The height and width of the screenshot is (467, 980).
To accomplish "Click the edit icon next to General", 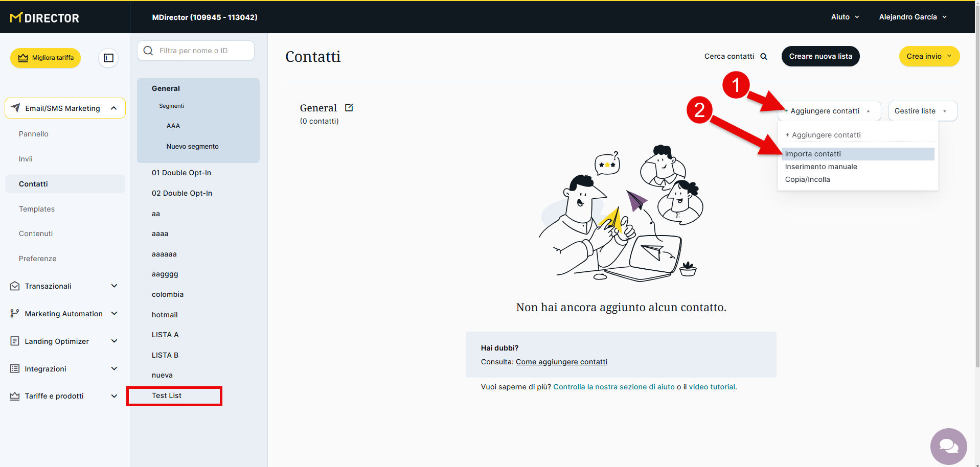I will (x=349, y=108).
